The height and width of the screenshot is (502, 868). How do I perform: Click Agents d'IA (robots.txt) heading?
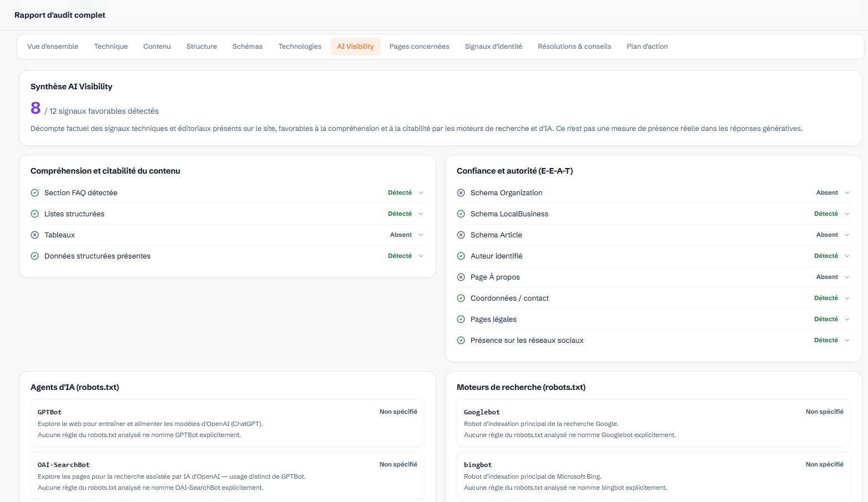point(75,387)
